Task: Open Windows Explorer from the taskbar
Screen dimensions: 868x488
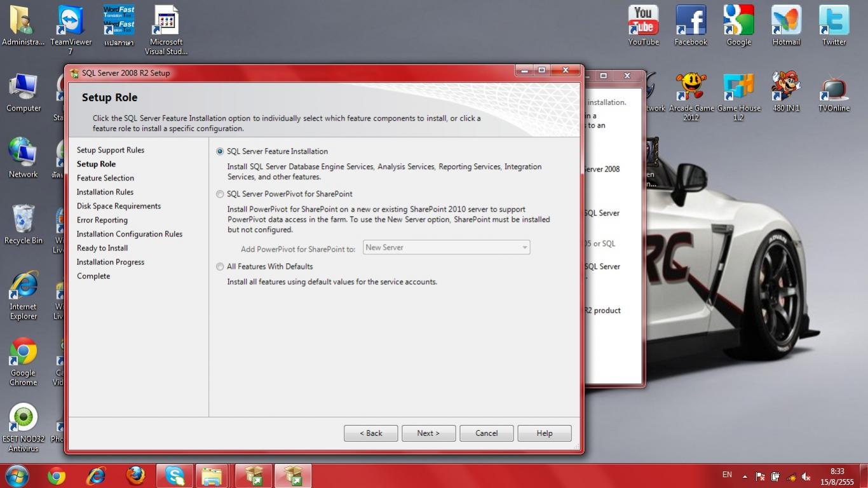Action: [x=212, y=475]
